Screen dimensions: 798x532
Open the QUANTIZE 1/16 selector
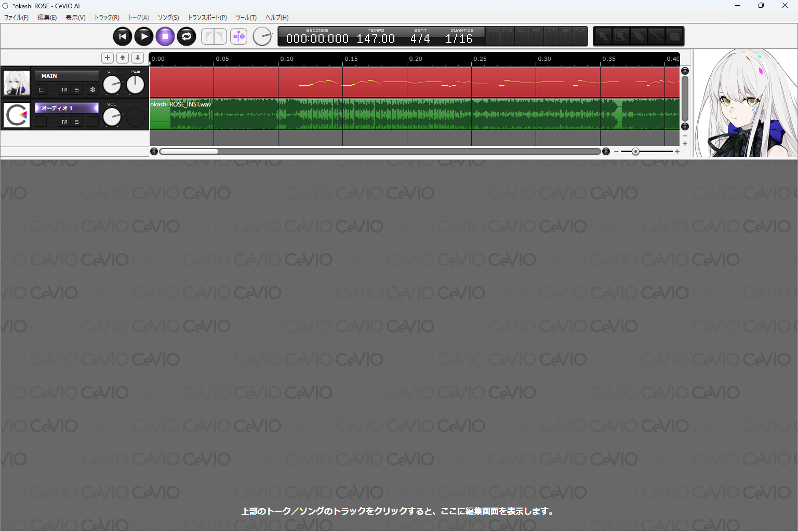click(x=459, y=38)
